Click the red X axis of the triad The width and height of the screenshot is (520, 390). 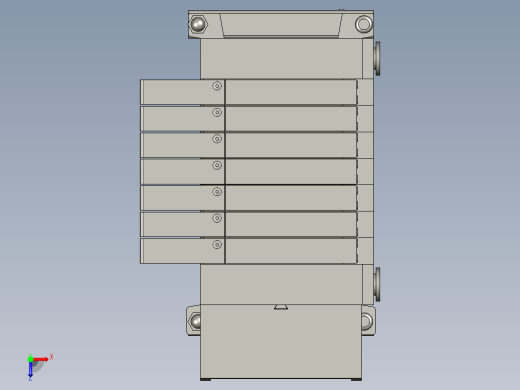(41, 359)
